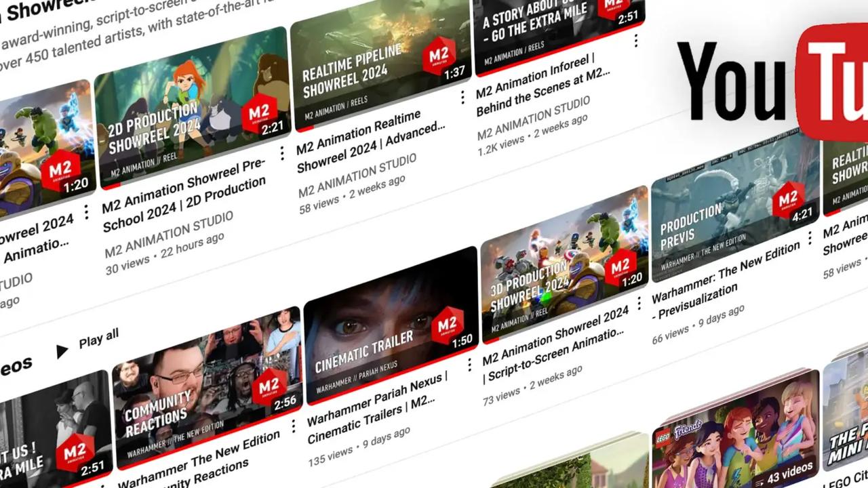The image size is (868, 488).
Task: Click the '1.2K views • 2 weeks ago' text
Action: point(532,134)
